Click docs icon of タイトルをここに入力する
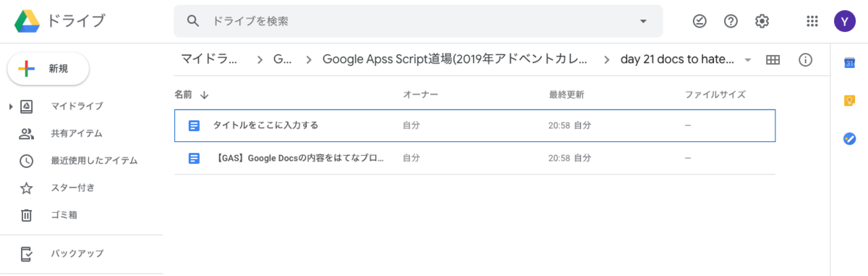The height and width of the screenshot is (276, 868). point(194,125)
